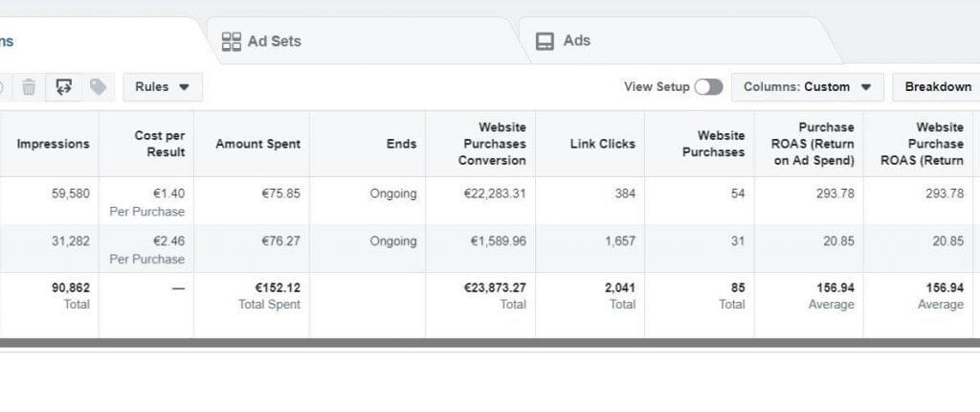Click the Ad Sets grid icon
The image size is (980, 412).
click(231, 41)
